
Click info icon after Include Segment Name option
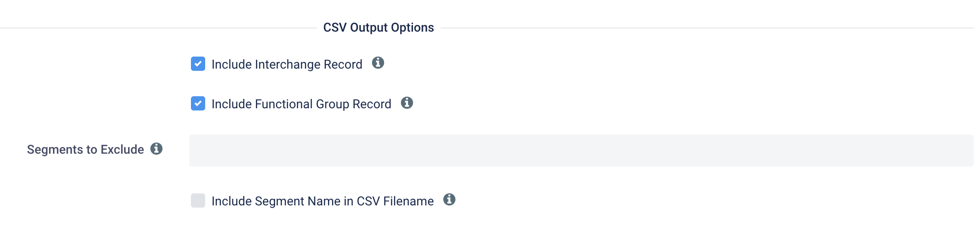tap(450, 199)
